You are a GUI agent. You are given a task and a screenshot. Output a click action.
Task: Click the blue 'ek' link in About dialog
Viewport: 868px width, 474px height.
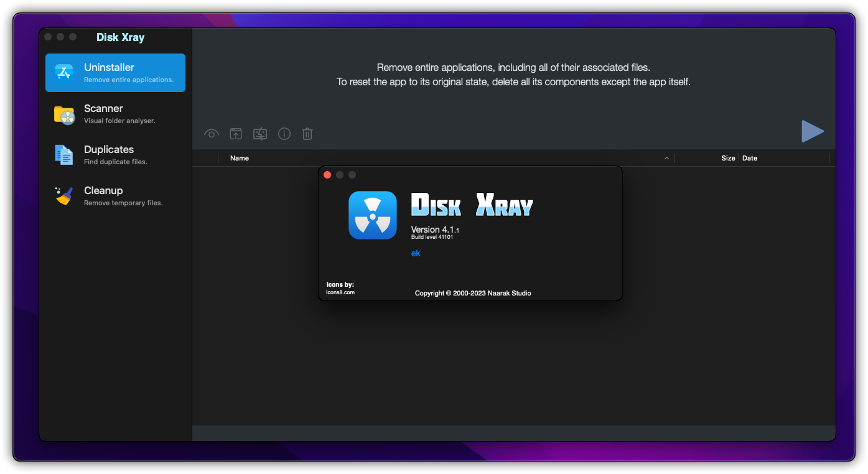tap(416, 253)
